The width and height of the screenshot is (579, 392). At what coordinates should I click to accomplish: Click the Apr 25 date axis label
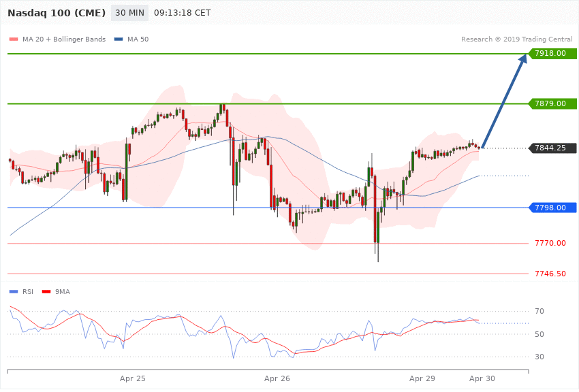tap(133, 378)
